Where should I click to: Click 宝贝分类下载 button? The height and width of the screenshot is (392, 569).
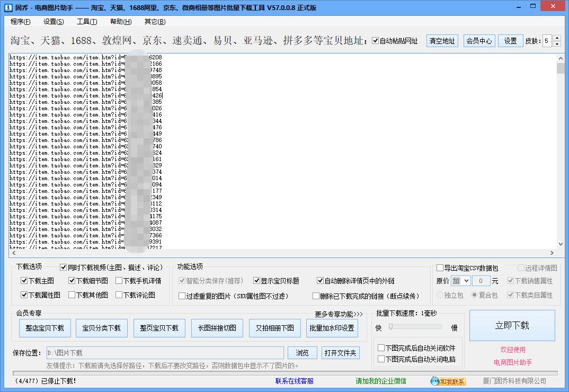pyautogui.click(x=102, y=328)
